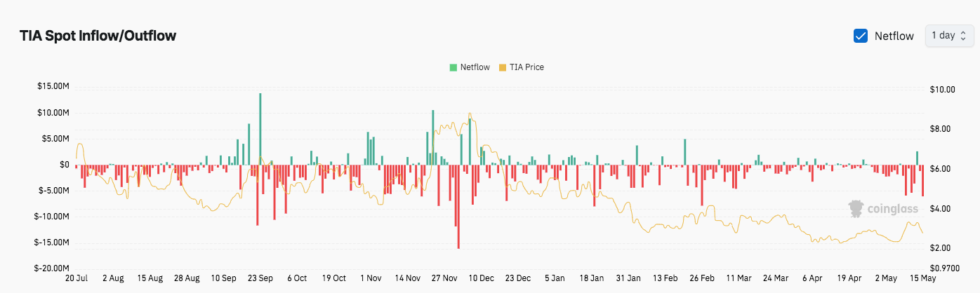Click the Netflow label beside the checkbox
Image resolution: width=980 pixels, height=293 pixels.
click(x=894, y=36)
